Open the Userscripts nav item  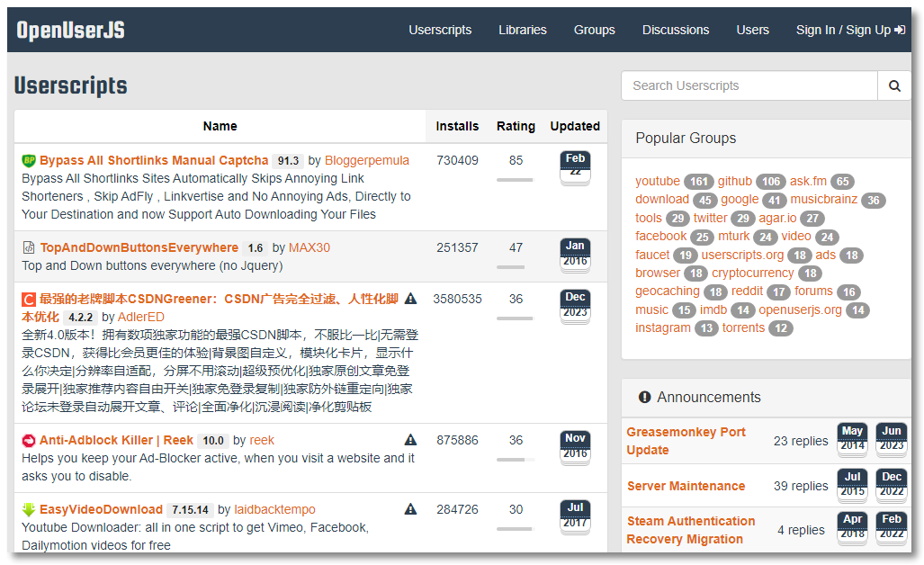tap(440, 30)
